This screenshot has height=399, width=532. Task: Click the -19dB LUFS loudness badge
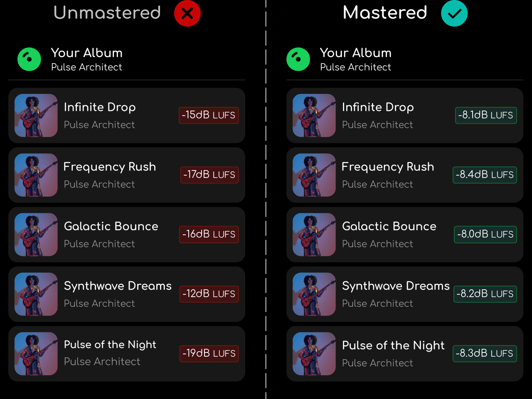[209, 353]
